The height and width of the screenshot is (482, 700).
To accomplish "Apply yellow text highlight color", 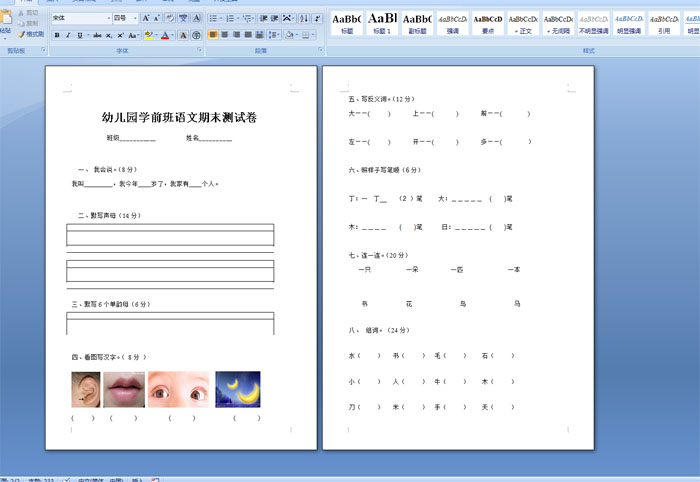I will click(149, 35).
